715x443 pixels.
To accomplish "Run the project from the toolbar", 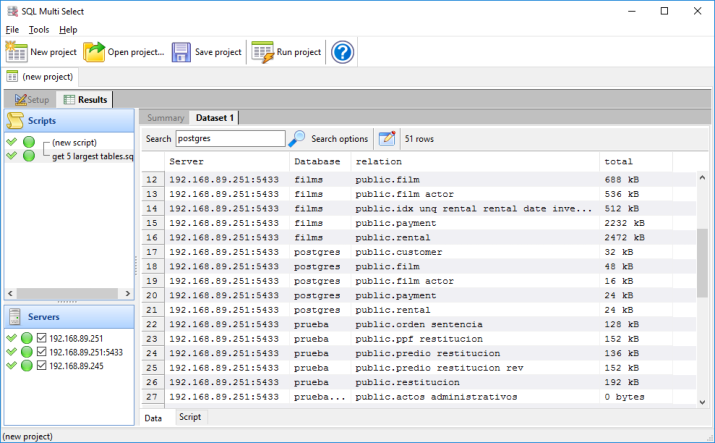I will click(x=262, y=52).
